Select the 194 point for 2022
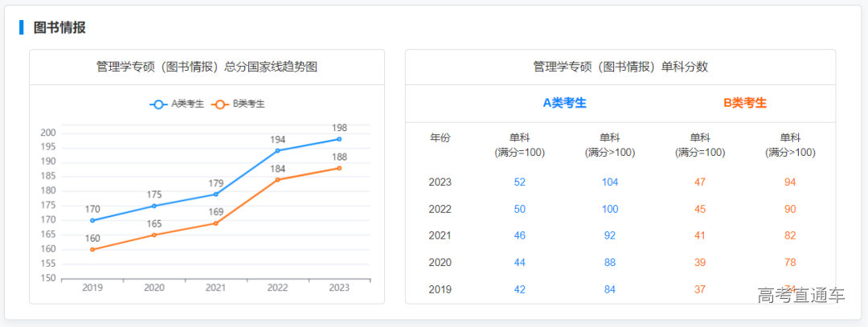Screen dimensions: 868x327 (x=277, y=150)
